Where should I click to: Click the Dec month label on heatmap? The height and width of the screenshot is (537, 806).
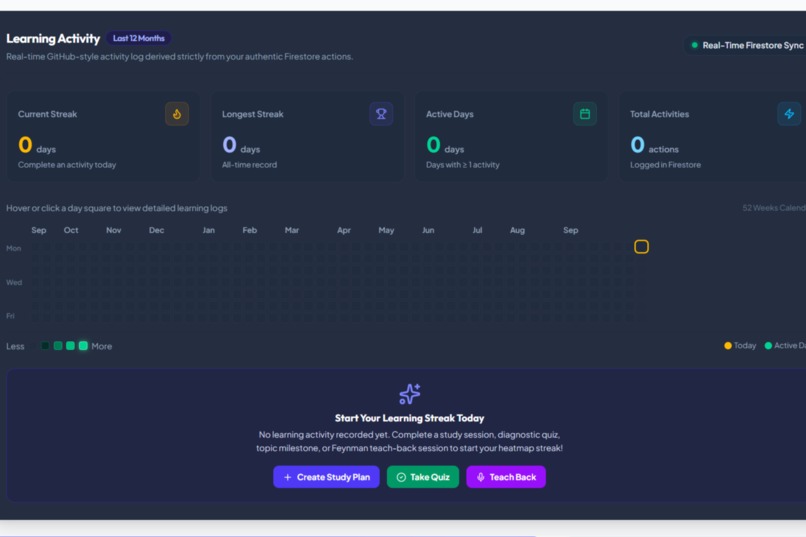pyautogui.click(x=156, y=230)
